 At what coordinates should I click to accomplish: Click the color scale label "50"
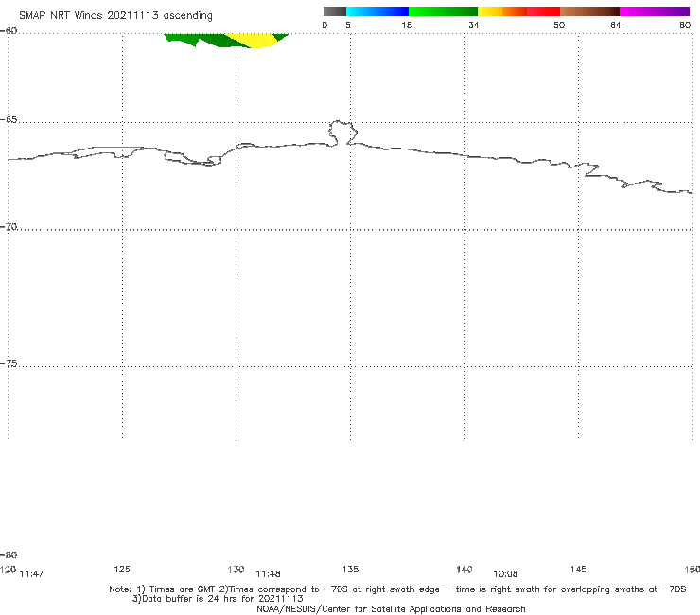[x=559, y=26]
